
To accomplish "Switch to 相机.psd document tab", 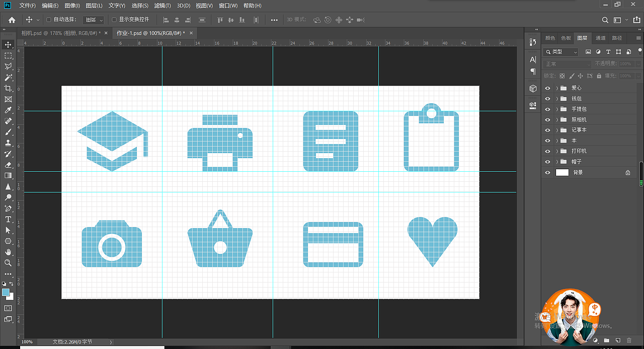I will pos(60,33).
